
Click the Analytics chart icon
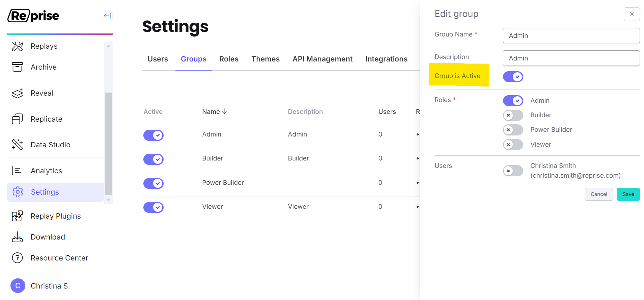tap(17, 171)
